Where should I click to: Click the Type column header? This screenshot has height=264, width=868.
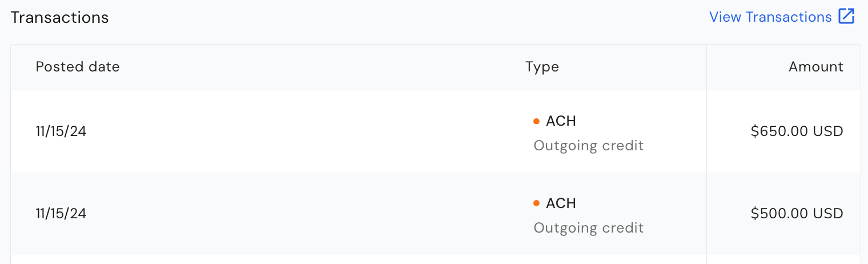pyautogui.click(x=542, y=67)
